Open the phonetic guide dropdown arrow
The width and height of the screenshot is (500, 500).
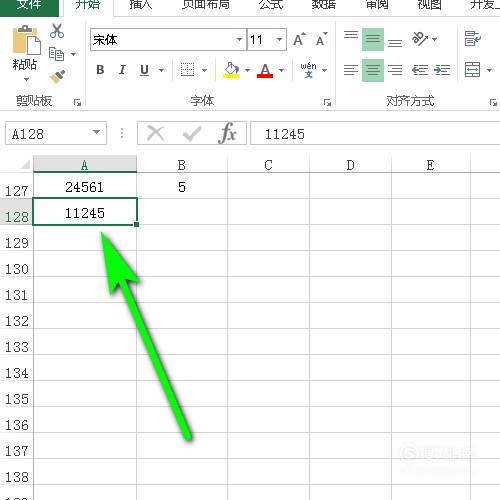(x=324, y=70)
